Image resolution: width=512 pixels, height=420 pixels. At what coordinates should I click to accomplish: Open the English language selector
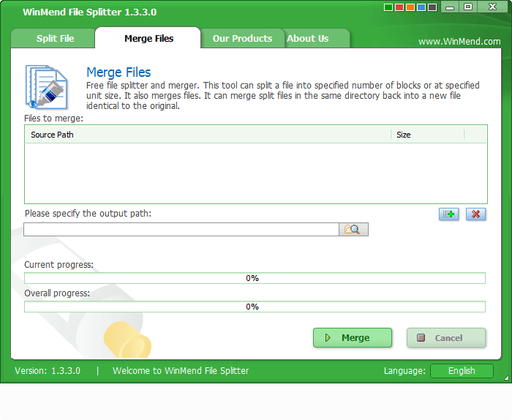(462, 371)
